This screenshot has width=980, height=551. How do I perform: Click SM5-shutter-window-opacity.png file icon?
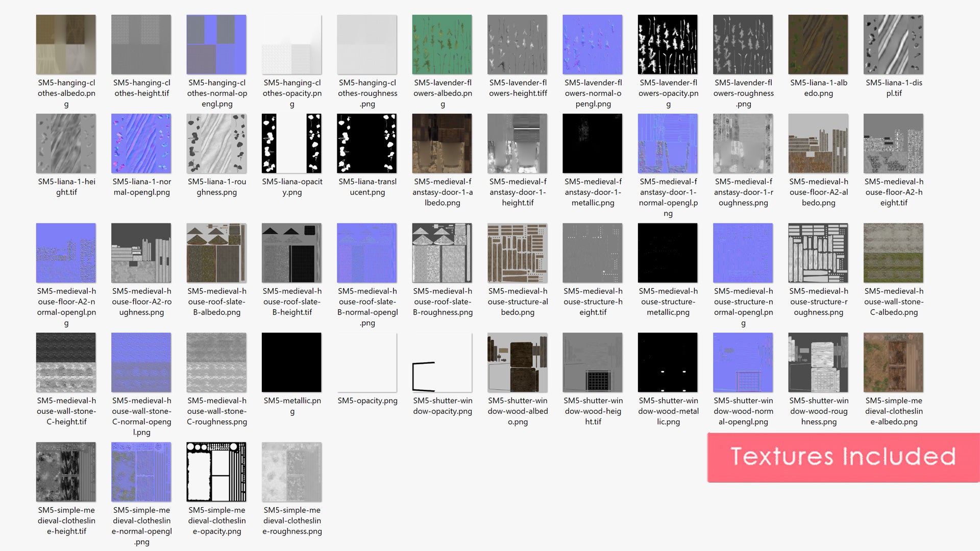pos(442,362)
